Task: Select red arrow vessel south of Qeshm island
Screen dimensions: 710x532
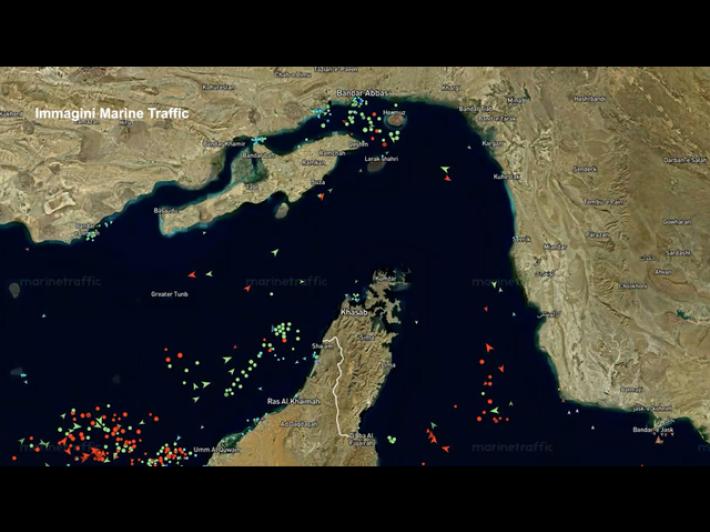Action: (x=321, y=197)
